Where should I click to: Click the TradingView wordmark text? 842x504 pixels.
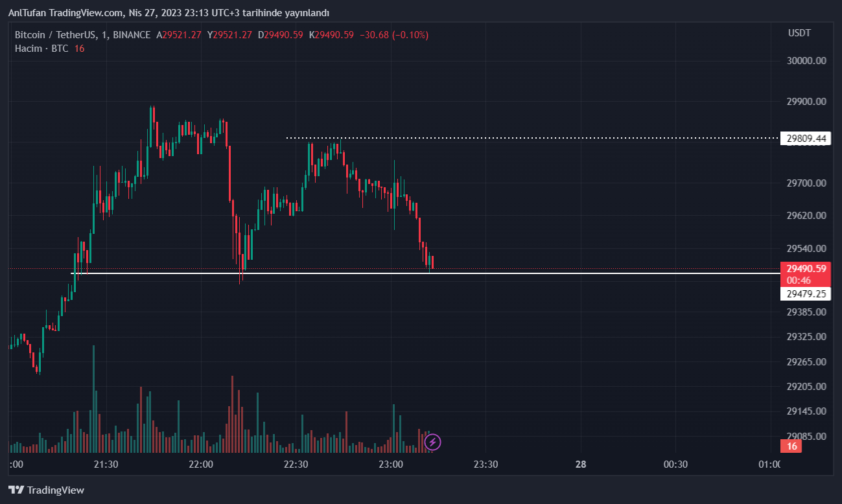tap(56, 490)
